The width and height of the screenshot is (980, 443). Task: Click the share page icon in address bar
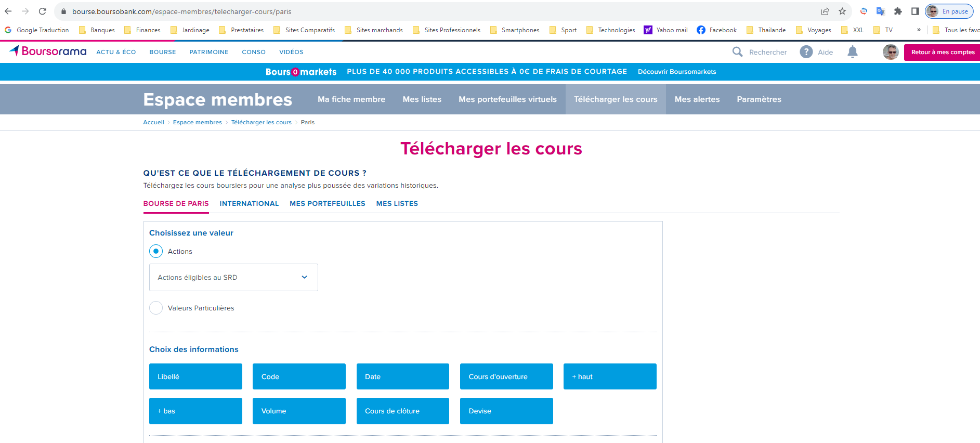pos(825,11)
